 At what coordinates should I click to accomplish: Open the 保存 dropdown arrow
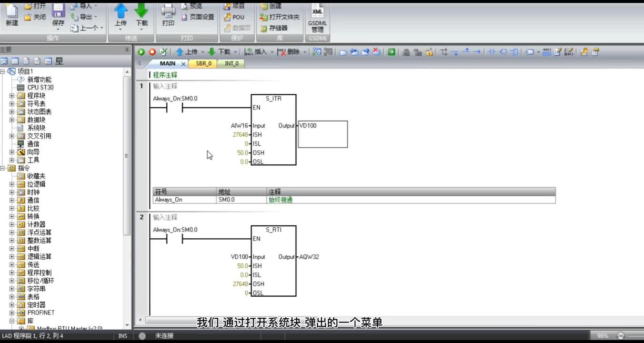coord(58,30)
